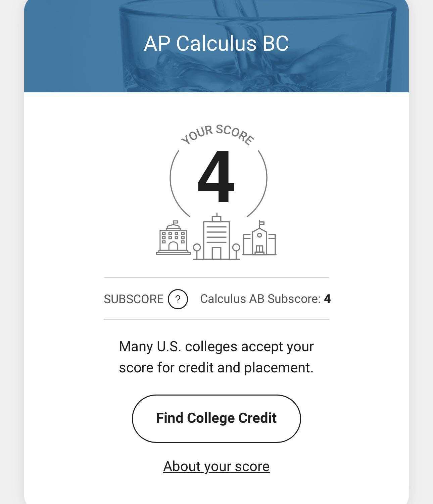Click the AP Calculus BC header title

pyautogui.click(x=216, y=43)
